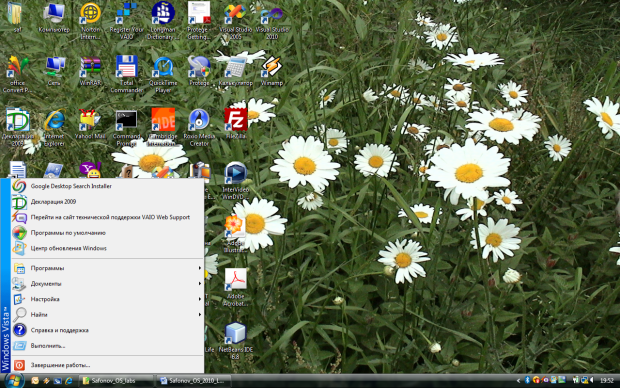The height and width of the screenshot is (388, 620).
Task: Click Show Desktop Quick Launch icon
Action: click(58, 380)
